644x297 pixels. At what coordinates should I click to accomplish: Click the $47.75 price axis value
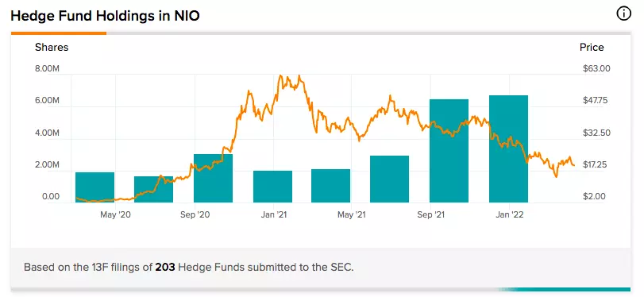[x=596, y=101]
